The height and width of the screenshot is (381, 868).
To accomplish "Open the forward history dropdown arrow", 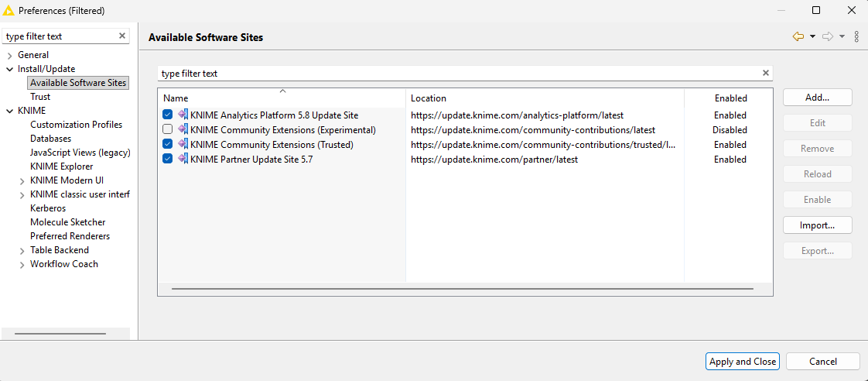I will (842, 36).
